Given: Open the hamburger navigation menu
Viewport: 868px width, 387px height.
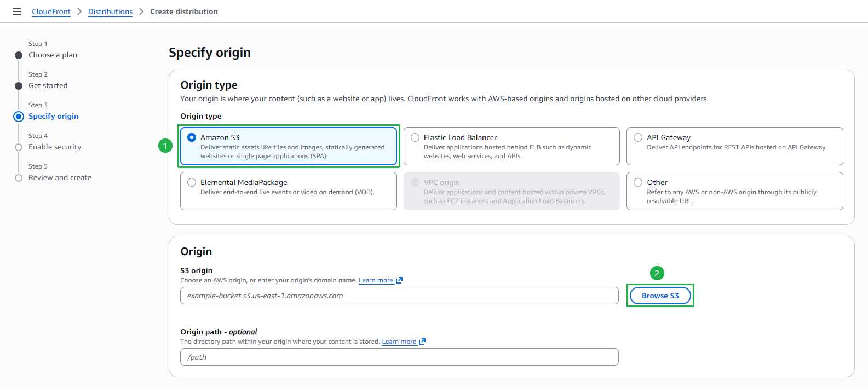Looking at the screenshot, I should point(17,11).
